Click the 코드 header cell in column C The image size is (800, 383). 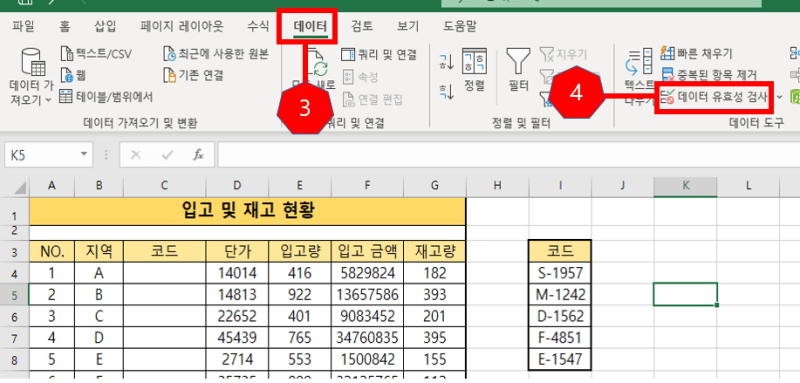tap(164, 251)
